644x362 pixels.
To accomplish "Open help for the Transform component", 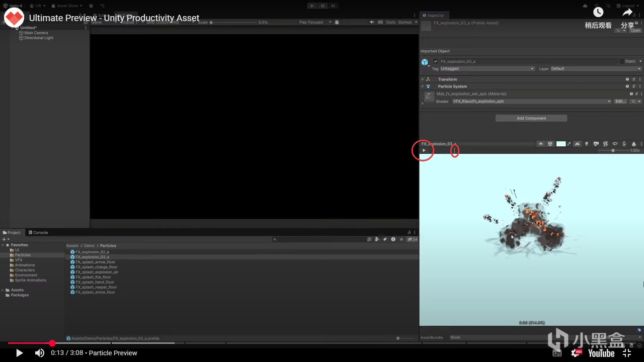I will (x=627, y=79).
